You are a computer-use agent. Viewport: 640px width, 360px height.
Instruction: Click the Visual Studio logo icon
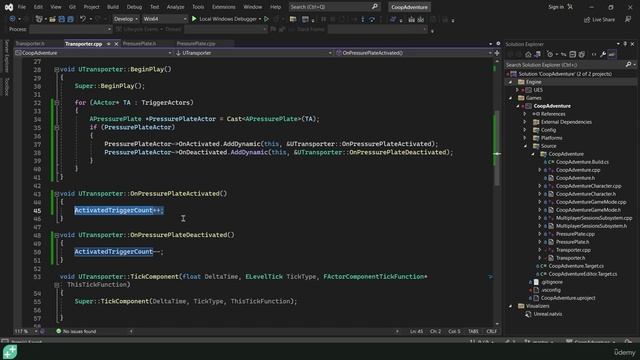(x=9, y=7)
